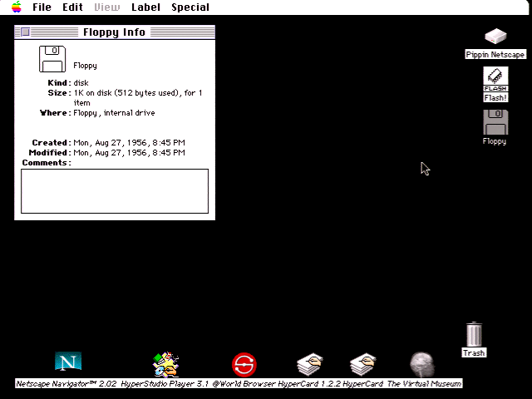532x399 pixels.
Task: Click the HyperStudio Player 3.1 label
Action: (165, 384)
